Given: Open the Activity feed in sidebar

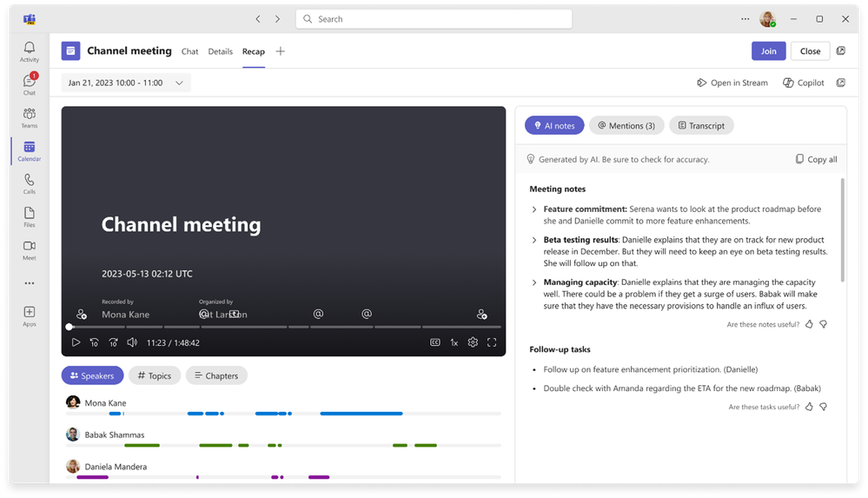Looking at the screenshot, I should click(x=30, y=51).
